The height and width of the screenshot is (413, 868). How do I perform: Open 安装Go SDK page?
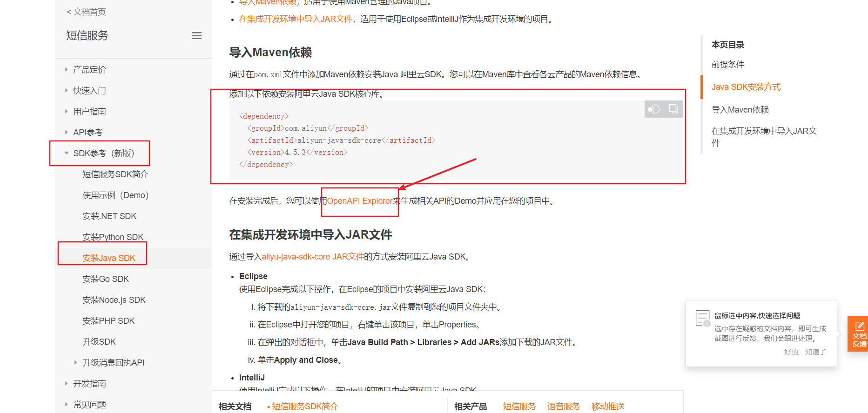106,279
